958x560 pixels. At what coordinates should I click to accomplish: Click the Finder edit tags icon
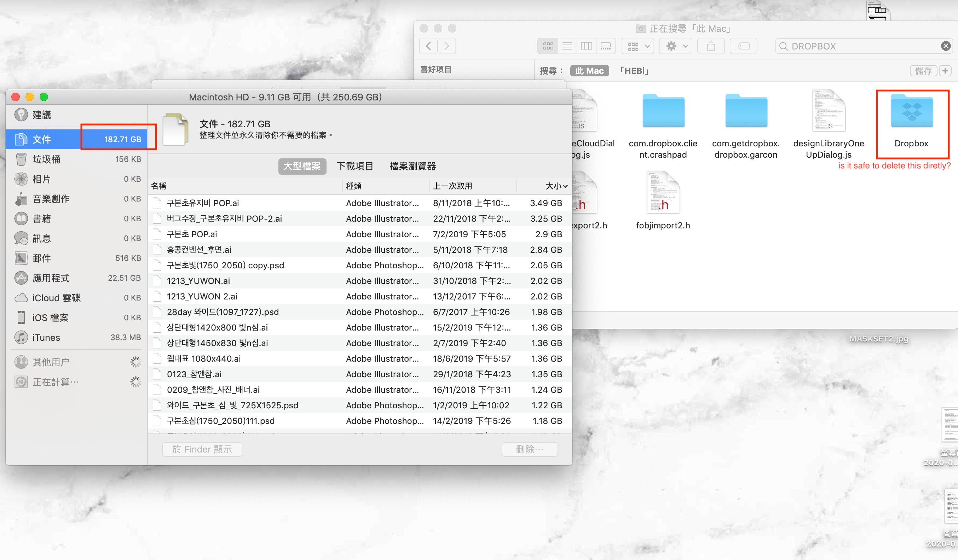743,46
